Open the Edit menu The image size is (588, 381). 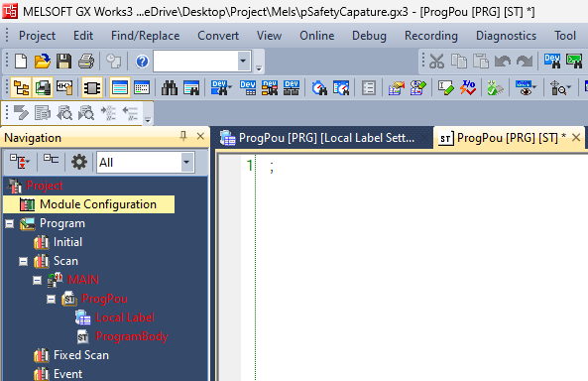coord(83,36)
